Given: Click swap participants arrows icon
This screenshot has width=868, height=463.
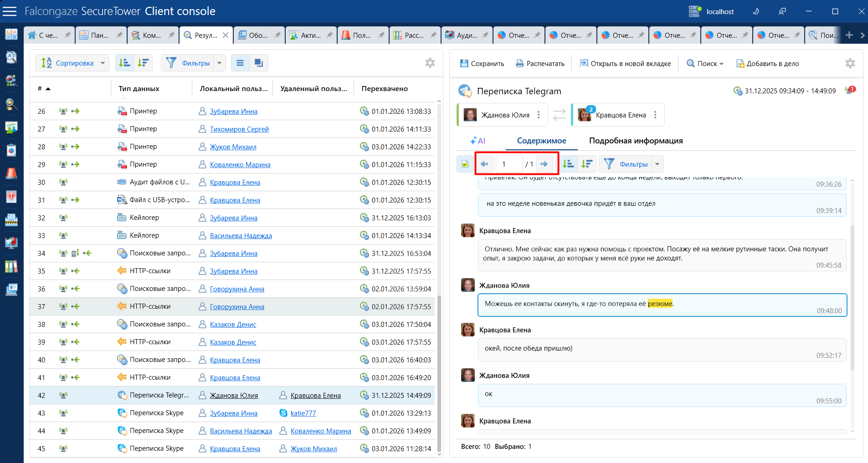Looking at the screenshot, I should (x=559, y=115).
